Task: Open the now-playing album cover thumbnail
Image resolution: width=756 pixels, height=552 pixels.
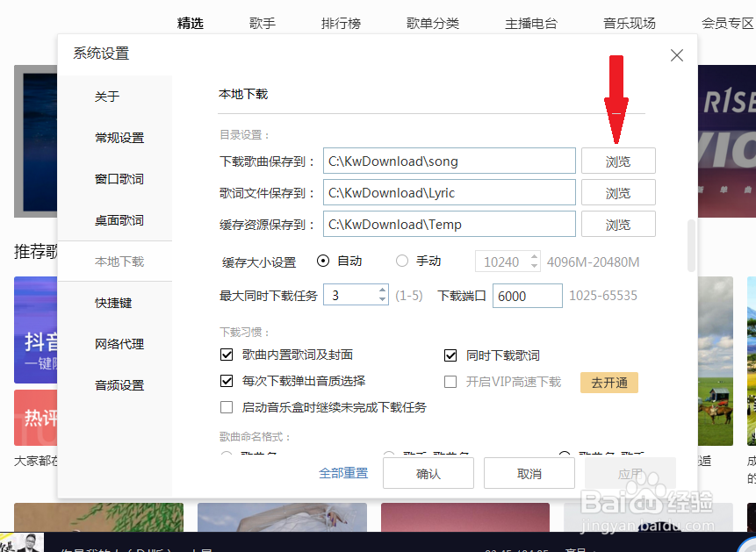Action: tap(22, 542)
